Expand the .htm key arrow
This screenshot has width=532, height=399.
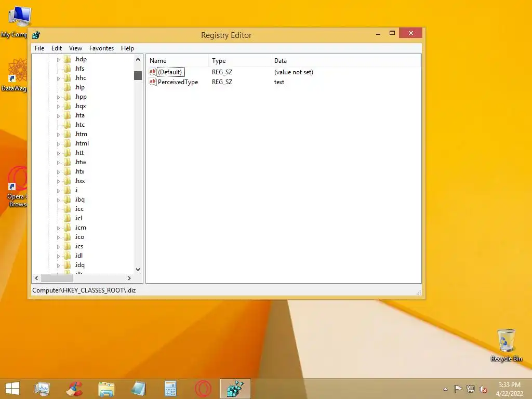58,135
